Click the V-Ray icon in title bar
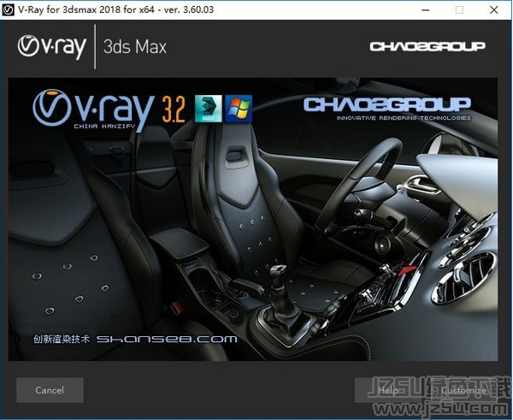The height and width of the screenshot is (420, 513). (10, 10)
